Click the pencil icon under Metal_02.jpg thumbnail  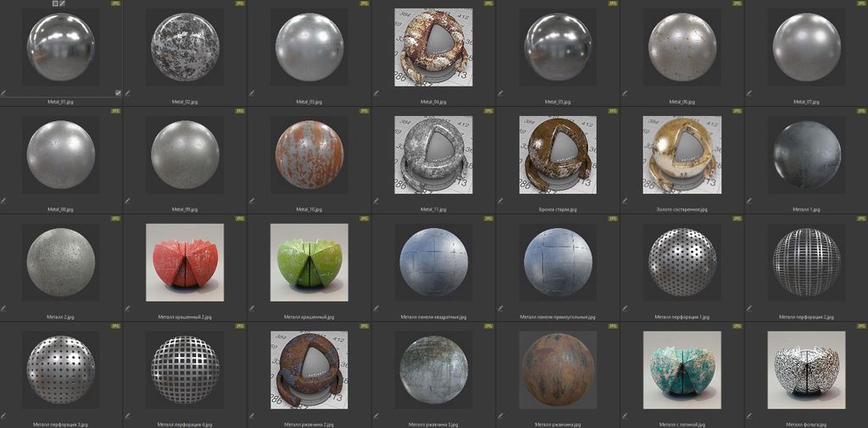127,93
